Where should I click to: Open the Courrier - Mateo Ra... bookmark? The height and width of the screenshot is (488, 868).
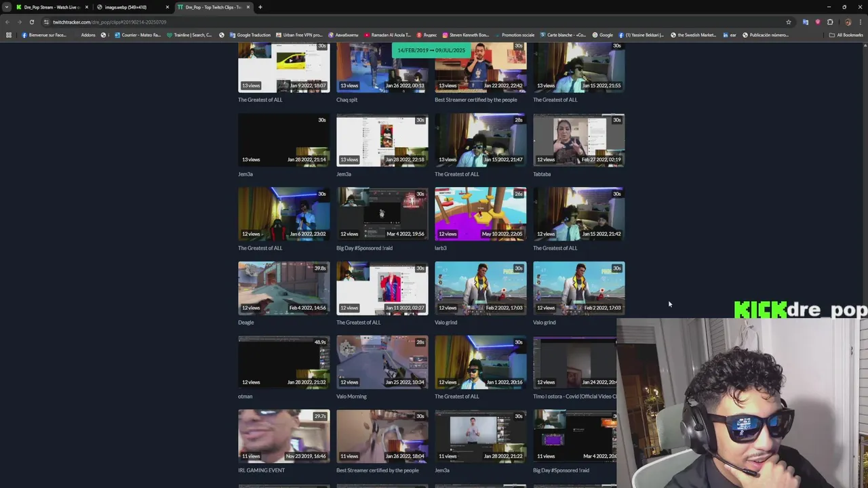(x=138, y=35)
